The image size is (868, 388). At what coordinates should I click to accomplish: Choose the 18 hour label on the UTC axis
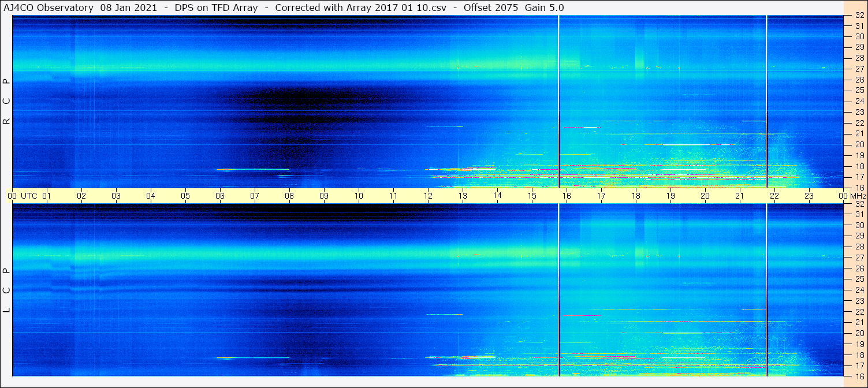point(636,196)
